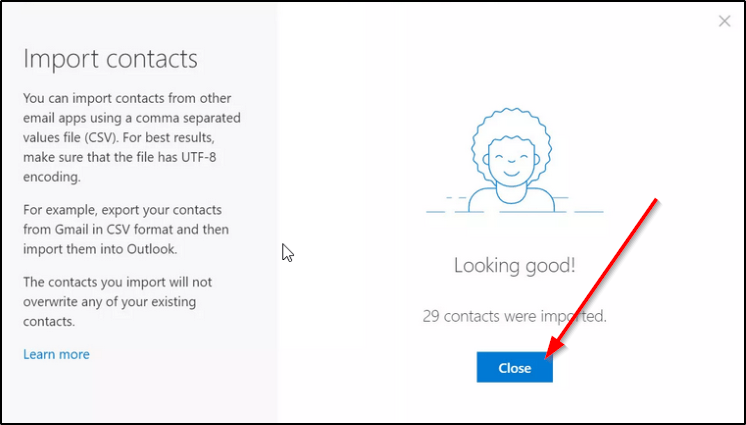Click the word Outlook in the description
Image resolution: width=746 pixels, height=425 pixels.
tap(151, 249)
